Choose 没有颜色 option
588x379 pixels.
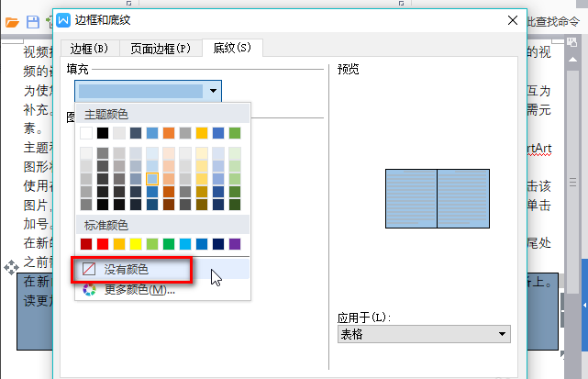pos(126,270)
